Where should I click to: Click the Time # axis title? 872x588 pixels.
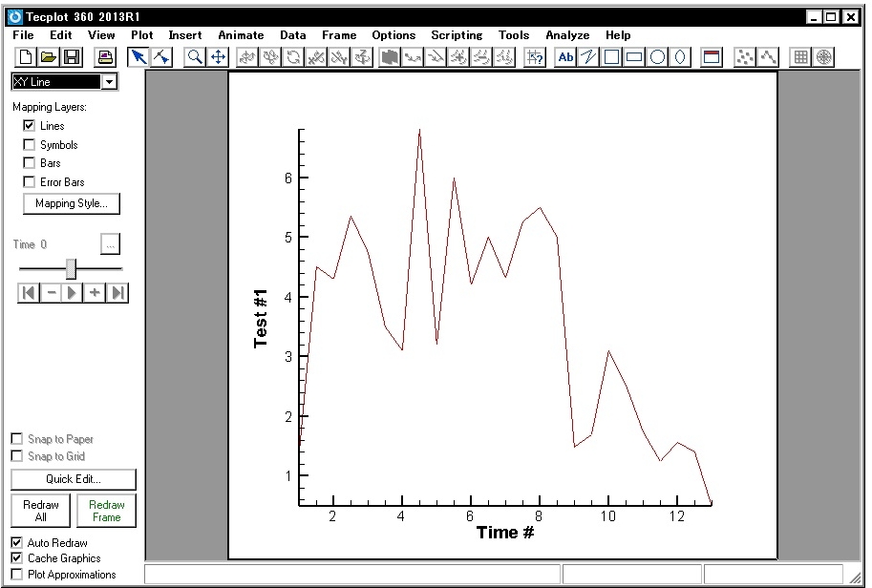tap(505, 533)
